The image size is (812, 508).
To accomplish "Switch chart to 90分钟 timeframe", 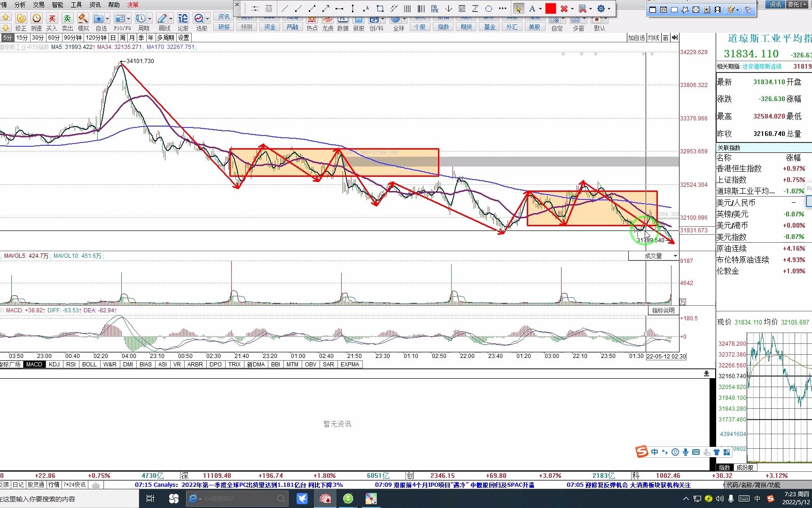I will (x=73, y=38).
